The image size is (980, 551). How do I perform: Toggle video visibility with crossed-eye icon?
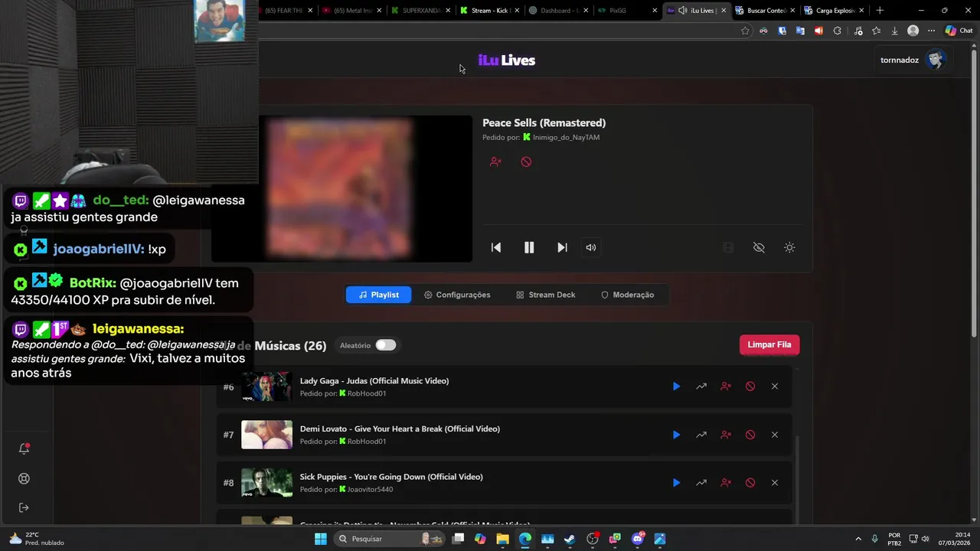pos(759,247)
